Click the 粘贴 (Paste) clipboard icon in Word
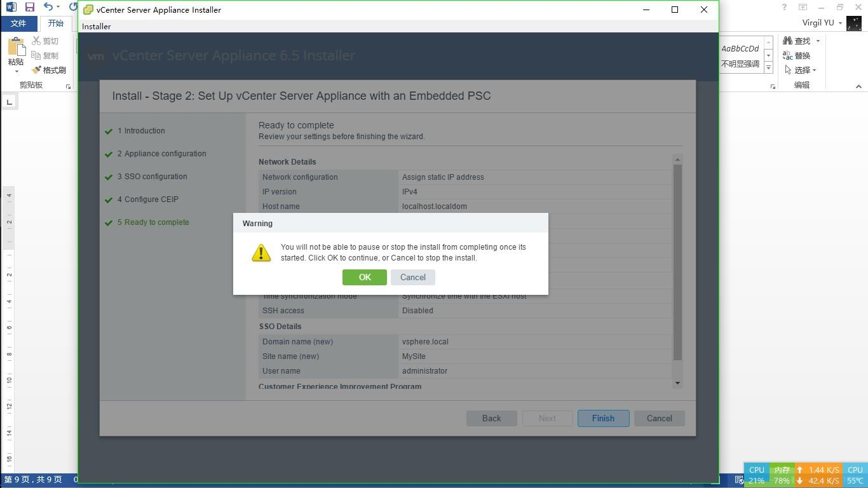The height and width of the screenshot is (488, 868). [x=16, y=46]
